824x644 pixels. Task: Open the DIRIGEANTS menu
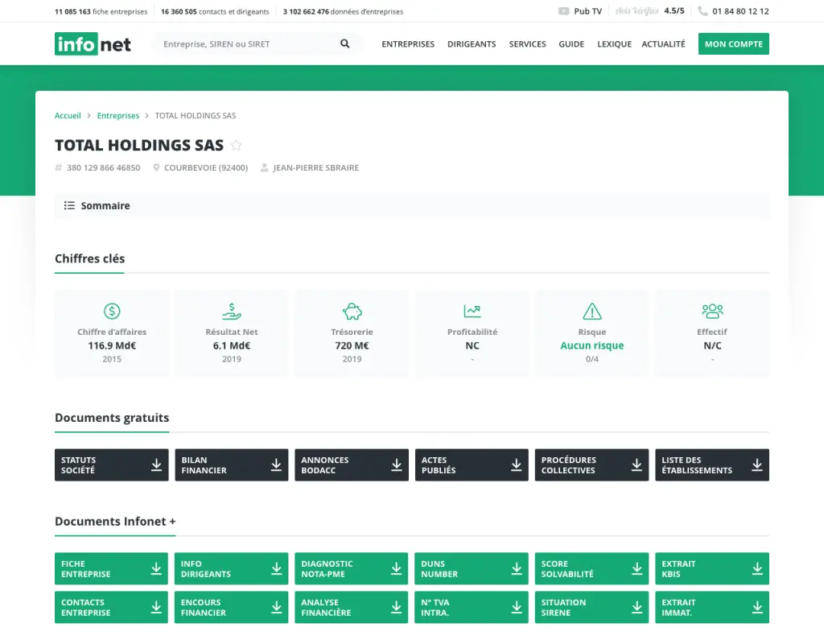472,44
